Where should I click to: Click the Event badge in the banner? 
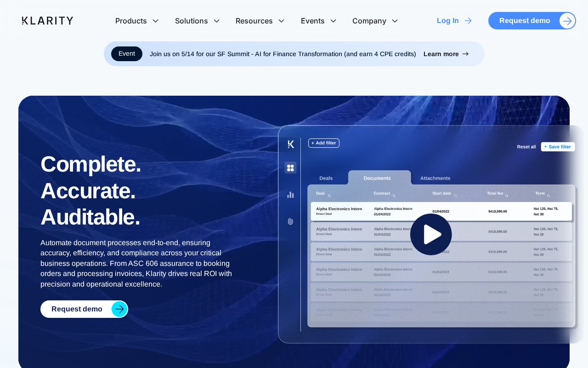tap(127, 54)
